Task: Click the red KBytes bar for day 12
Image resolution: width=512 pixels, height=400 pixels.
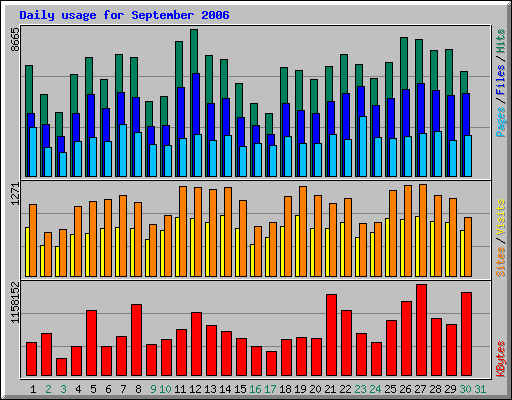Action: click(196, 344)
